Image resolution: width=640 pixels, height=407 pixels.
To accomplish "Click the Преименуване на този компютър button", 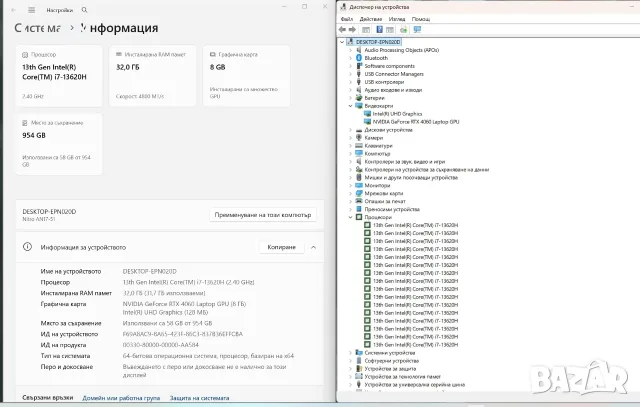I will [263, 215].
